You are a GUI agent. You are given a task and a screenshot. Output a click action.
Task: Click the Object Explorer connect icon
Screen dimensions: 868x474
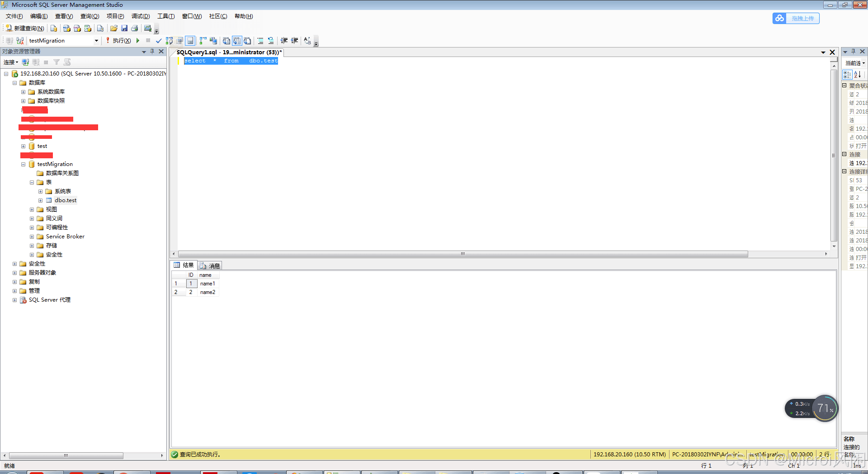pos(26,62)
